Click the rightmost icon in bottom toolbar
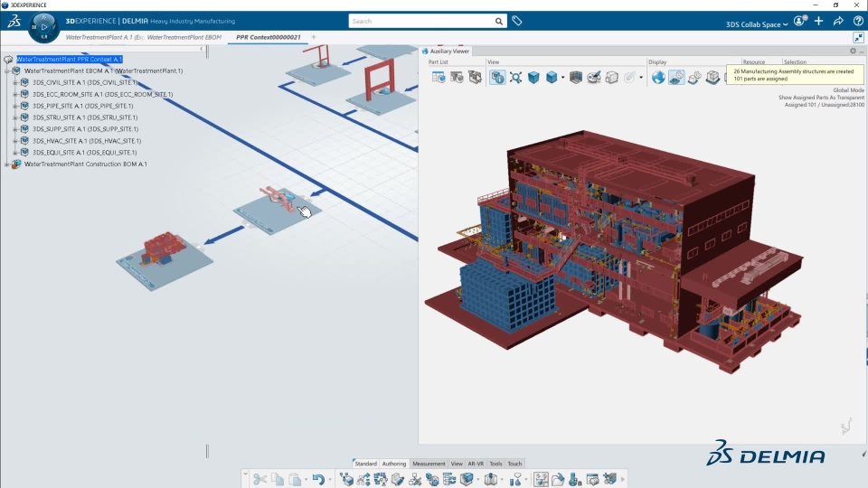The width and height of the screenshot is (868, 488). [x=610, y=479]
